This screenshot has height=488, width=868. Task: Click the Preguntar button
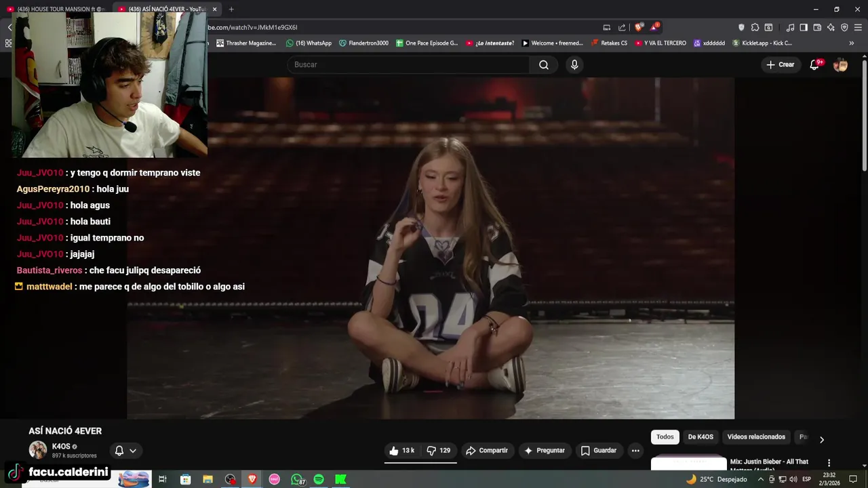(544, 450)
